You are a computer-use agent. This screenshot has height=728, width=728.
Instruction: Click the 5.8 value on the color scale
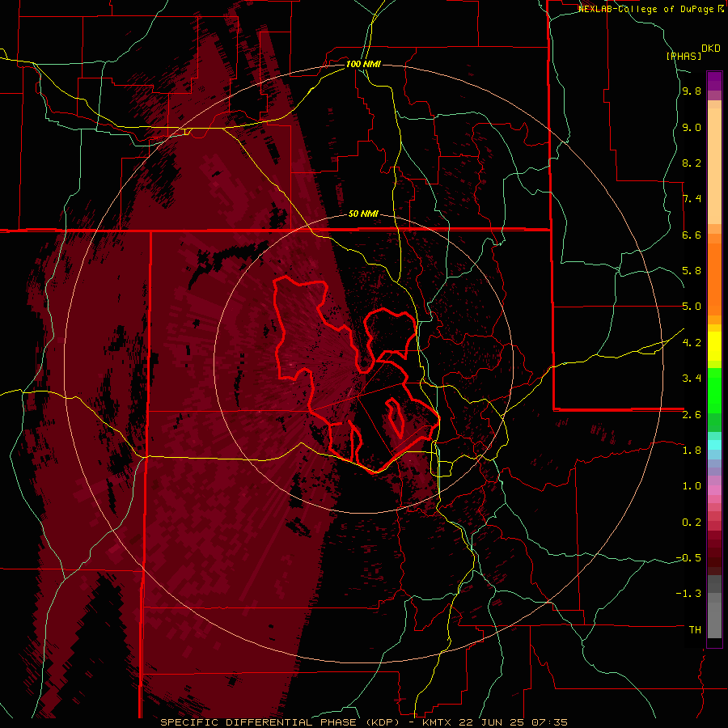point(692,270)
